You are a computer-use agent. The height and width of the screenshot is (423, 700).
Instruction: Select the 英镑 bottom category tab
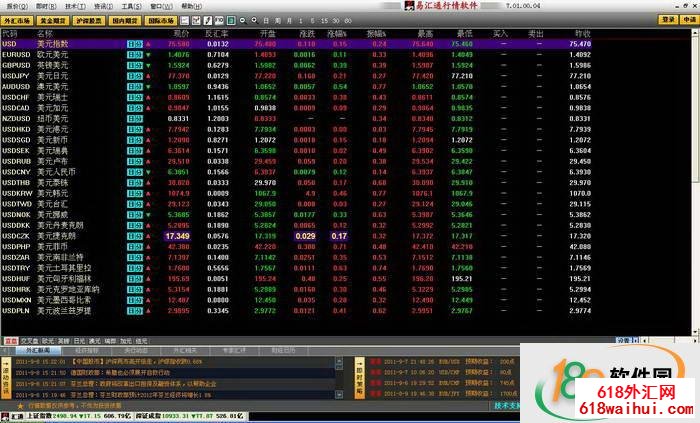tap(63, 341)
